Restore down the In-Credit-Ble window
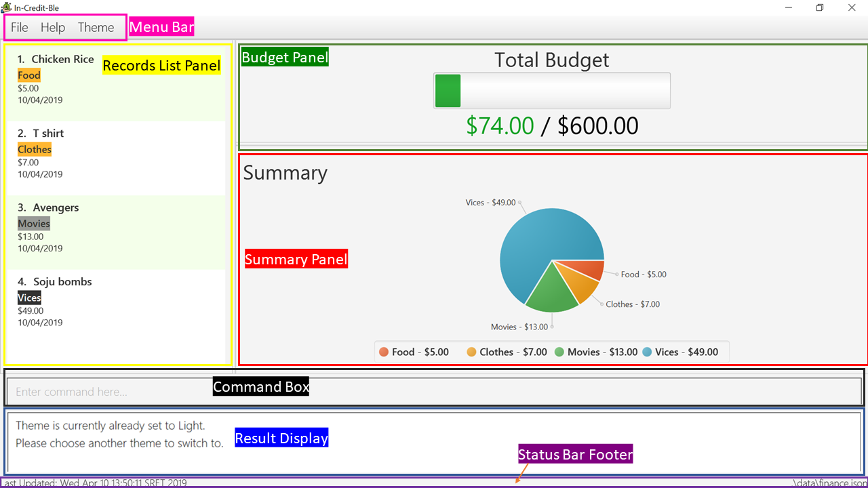This screenshot has height=488, width=868. [820, 7]
